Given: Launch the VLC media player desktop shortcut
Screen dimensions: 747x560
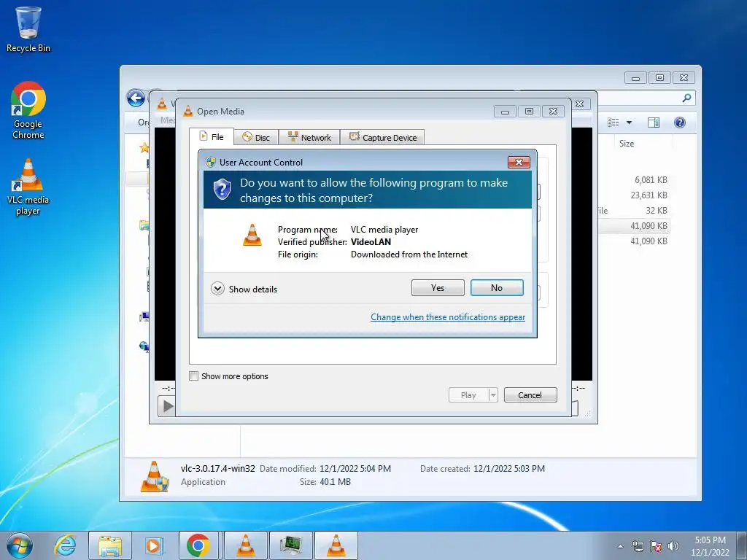Looking at the screenshot, I should [x=28, y=187].
